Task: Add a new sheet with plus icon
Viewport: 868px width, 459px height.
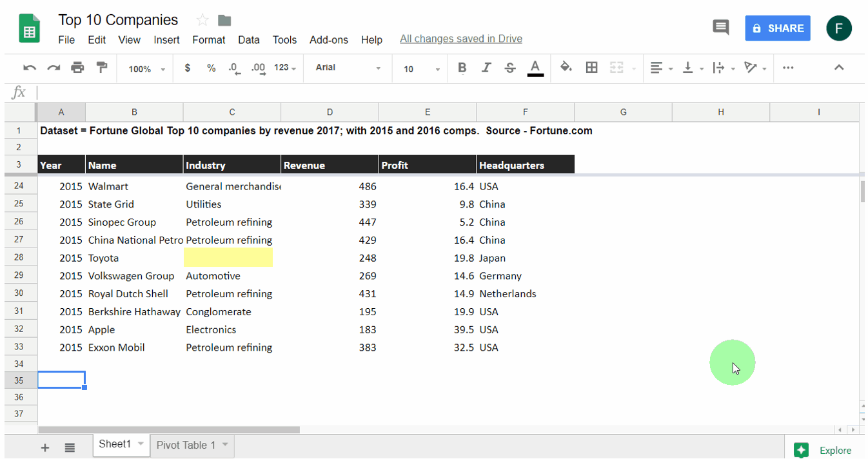Action: point(45,447)
